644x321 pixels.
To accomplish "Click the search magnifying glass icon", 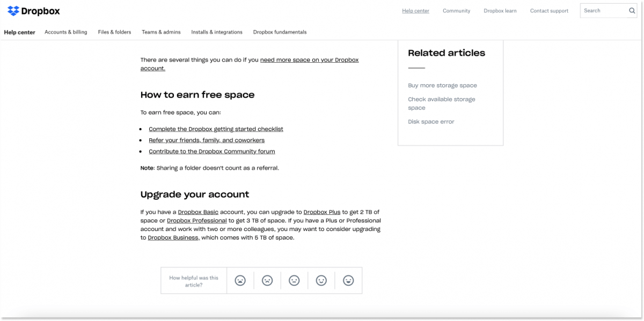I will tap(632, 10).
